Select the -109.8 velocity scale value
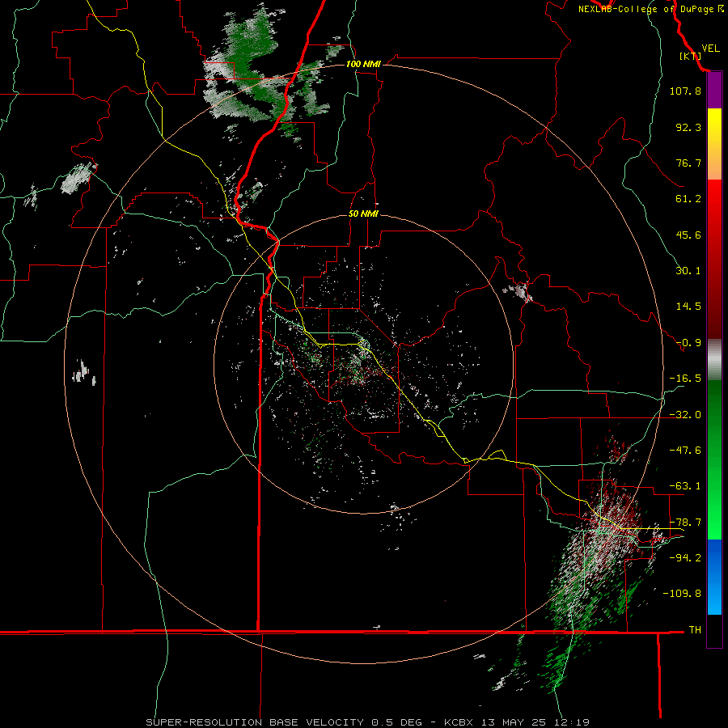Screen dimensions: 728x728 point(682,594)
